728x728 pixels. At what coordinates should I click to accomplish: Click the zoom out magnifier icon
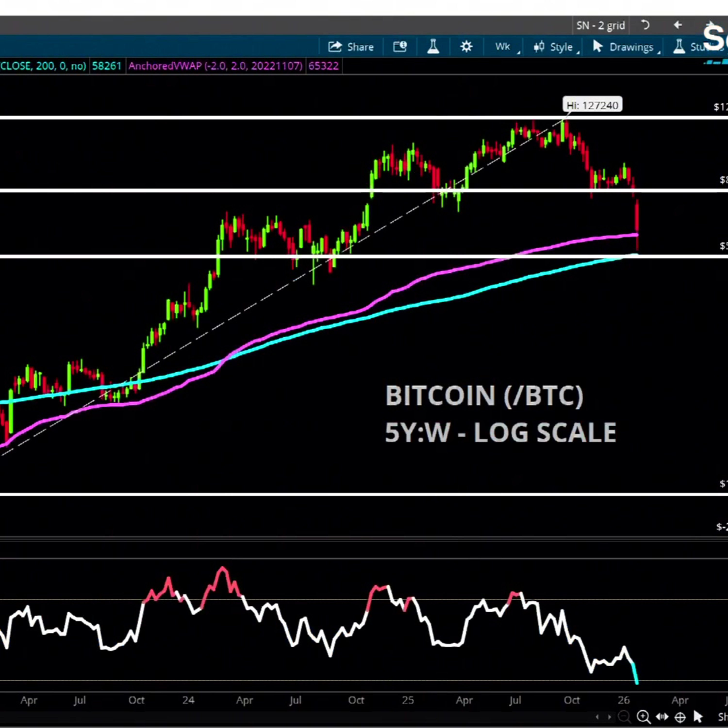click(624, 716)
